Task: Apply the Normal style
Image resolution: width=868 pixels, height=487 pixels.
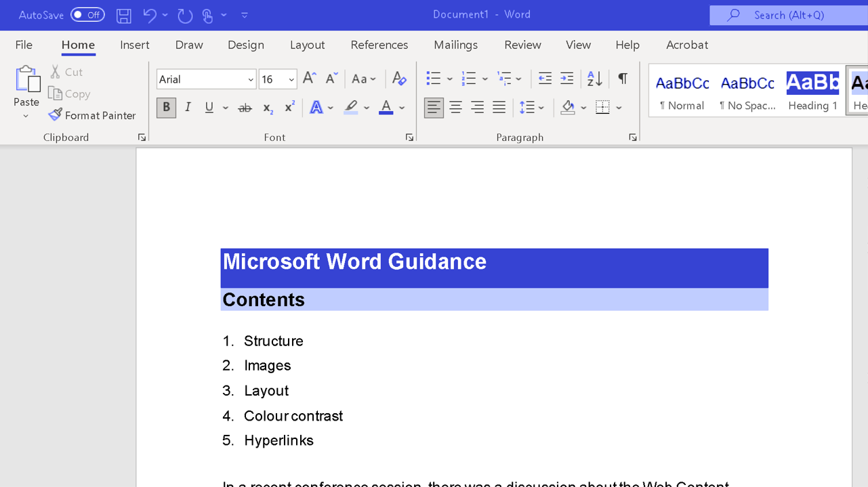Action: (682, 91)
